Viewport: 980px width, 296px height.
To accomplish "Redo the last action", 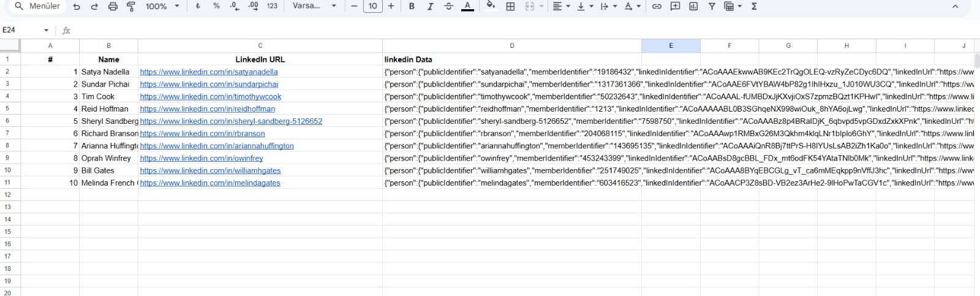I will coord(94,6).
